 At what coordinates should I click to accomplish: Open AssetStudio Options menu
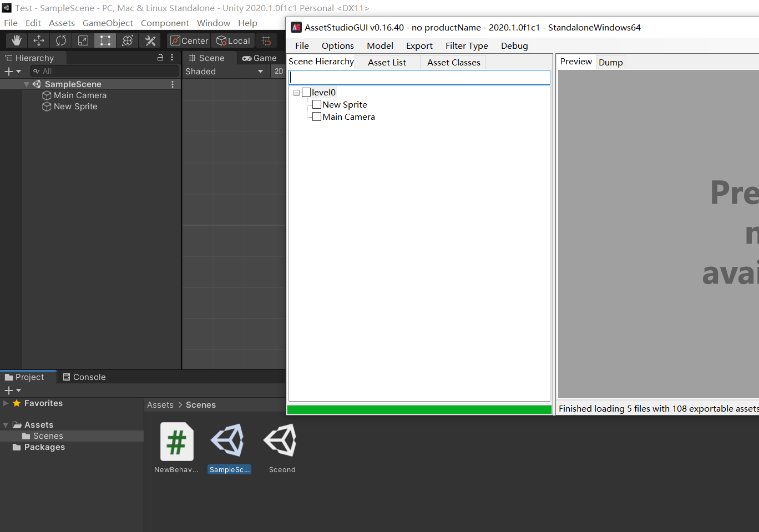coord(337,45)
